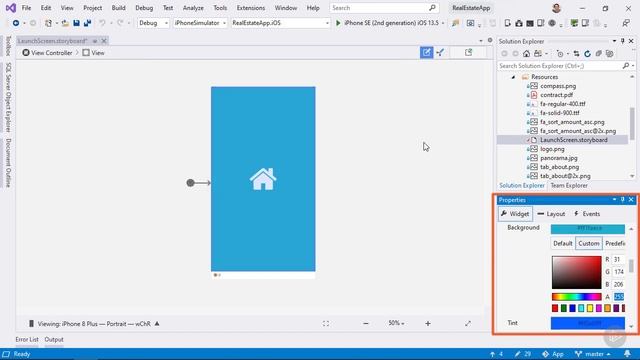Viewport: 640px width, 360px height.
Task: Click the constraints mode icon in designer toolbar
Action: [x=440, y=52]
